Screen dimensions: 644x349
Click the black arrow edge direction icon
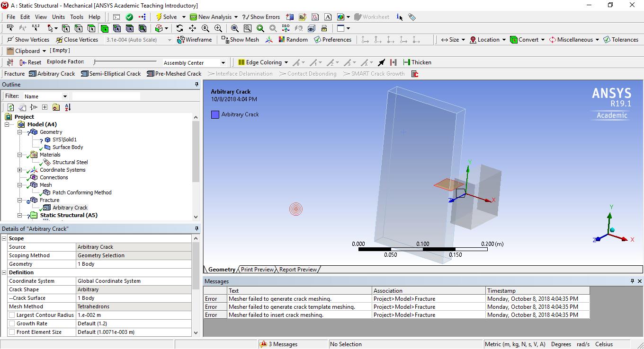pyautogui.click(x=381, y=62)
